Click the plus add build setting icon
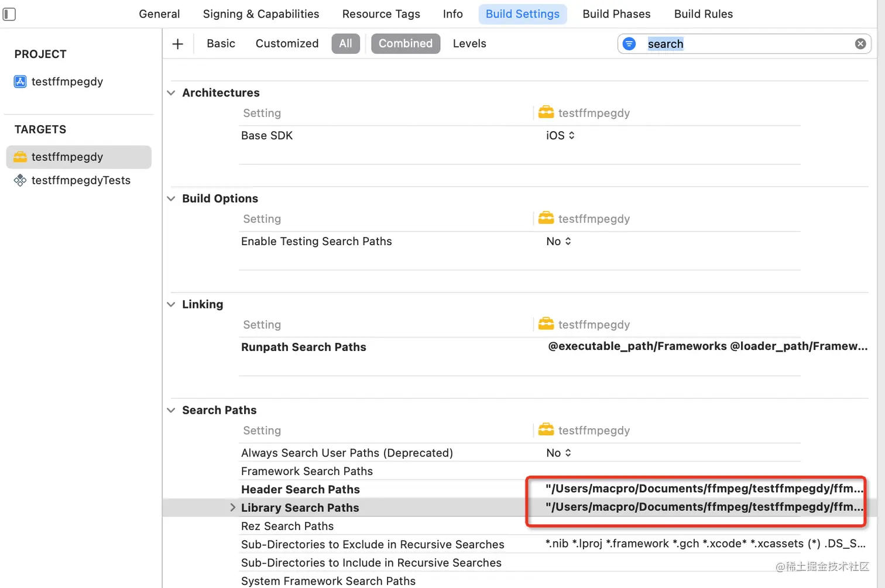This screenshot has height=588, width=885. 178,44
